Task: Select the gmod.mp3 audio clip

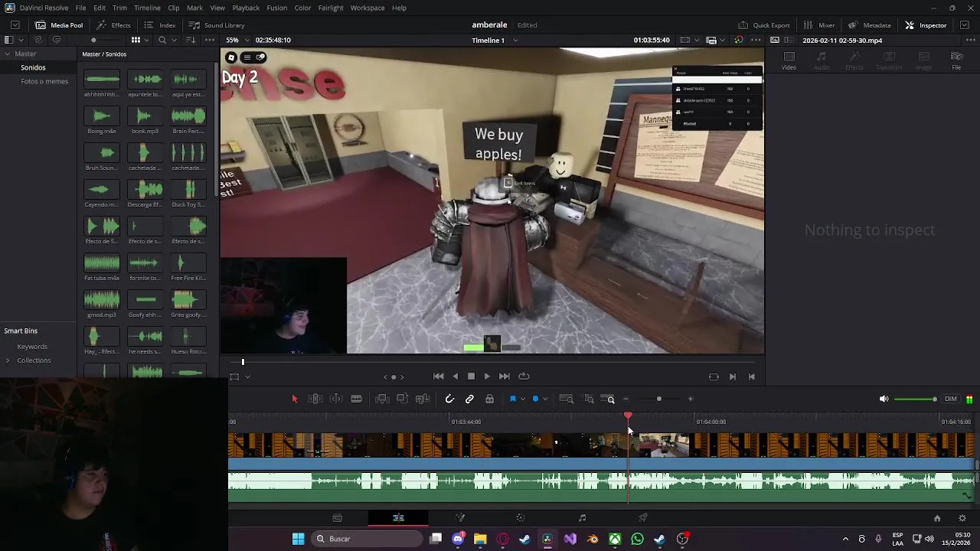Action: click(101, 302)
